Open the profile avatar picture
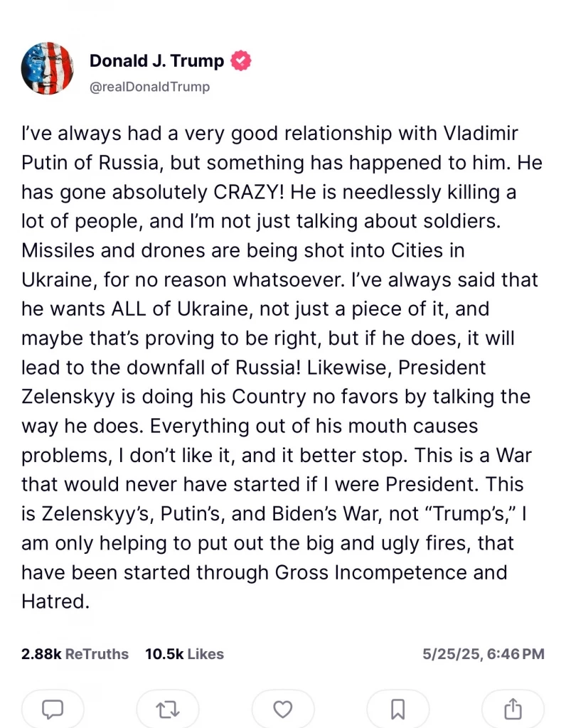The image size is (566, 728). [48, 69]
